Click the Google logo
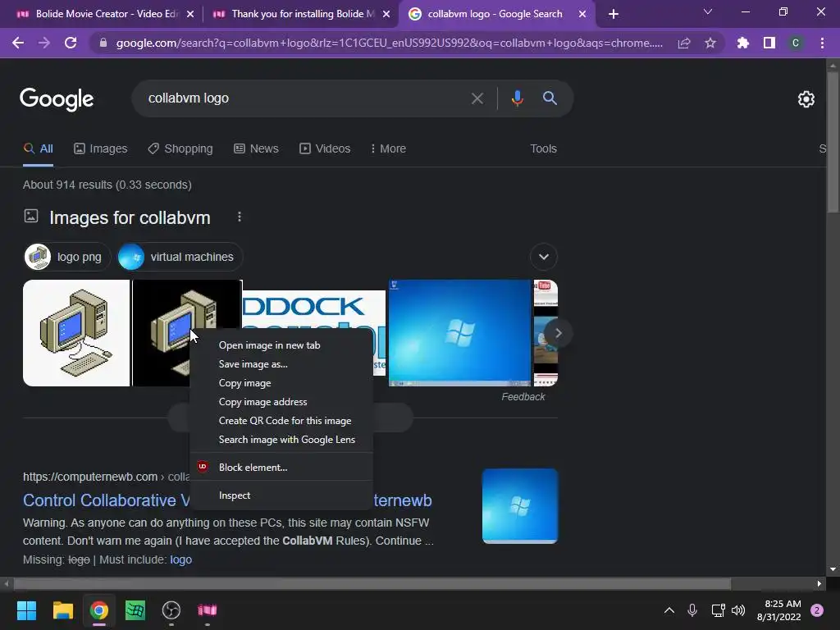This screenshot has width=840, height=630. (57, 99)
